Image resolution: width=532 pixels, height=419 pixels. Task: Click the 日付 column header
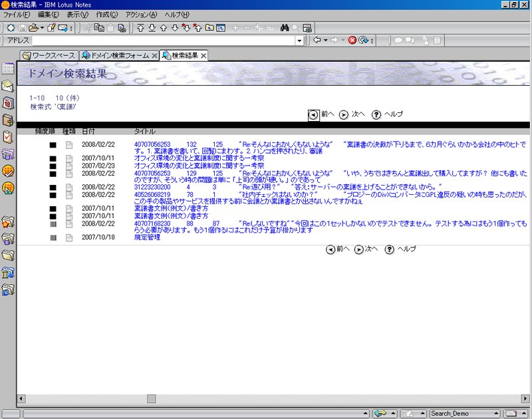point(88,131)
